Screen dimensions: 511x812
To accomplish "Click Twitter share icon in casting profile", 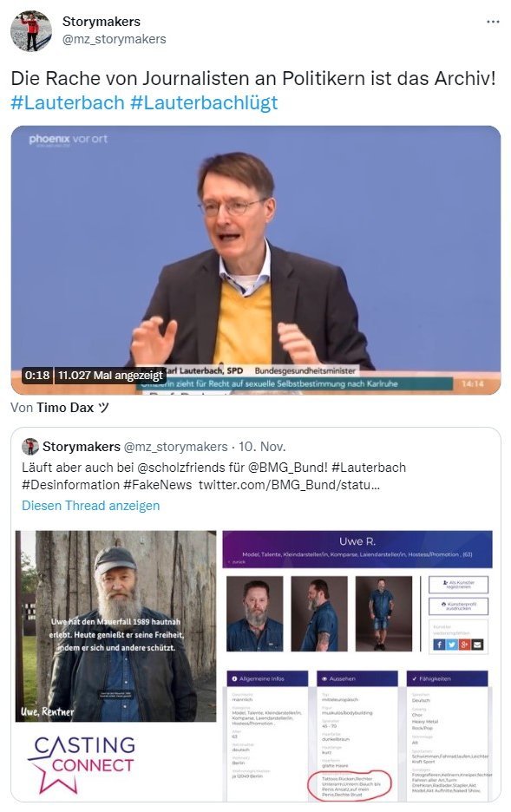I will click(x=451, y=645).
